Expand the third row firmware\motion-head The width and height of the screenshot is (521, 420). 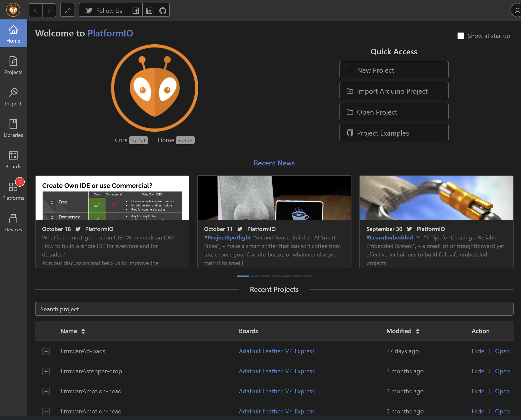pos(46,391)
